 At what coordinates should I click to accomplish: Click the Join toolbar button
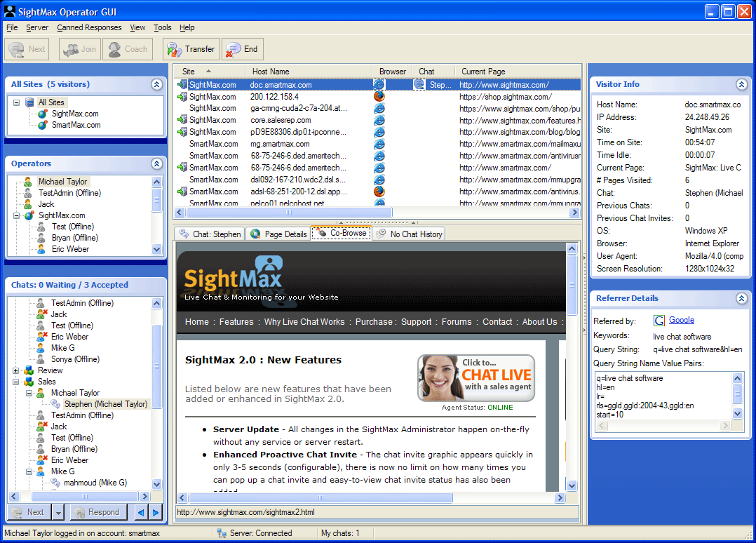79,49
